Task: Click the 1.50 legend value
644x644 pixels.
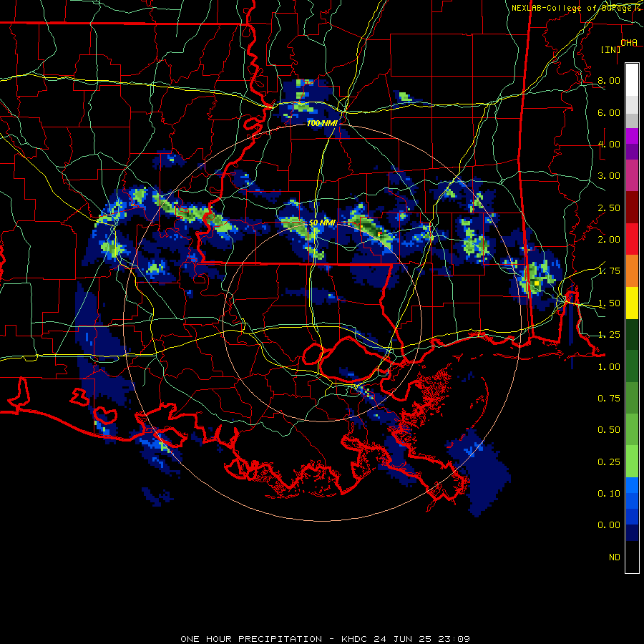Action: [x=609, y=303]
